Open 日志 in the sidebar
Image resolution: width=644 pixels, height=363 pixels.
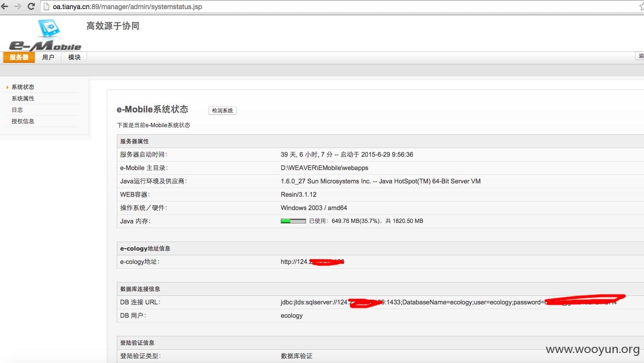[17, 110]
